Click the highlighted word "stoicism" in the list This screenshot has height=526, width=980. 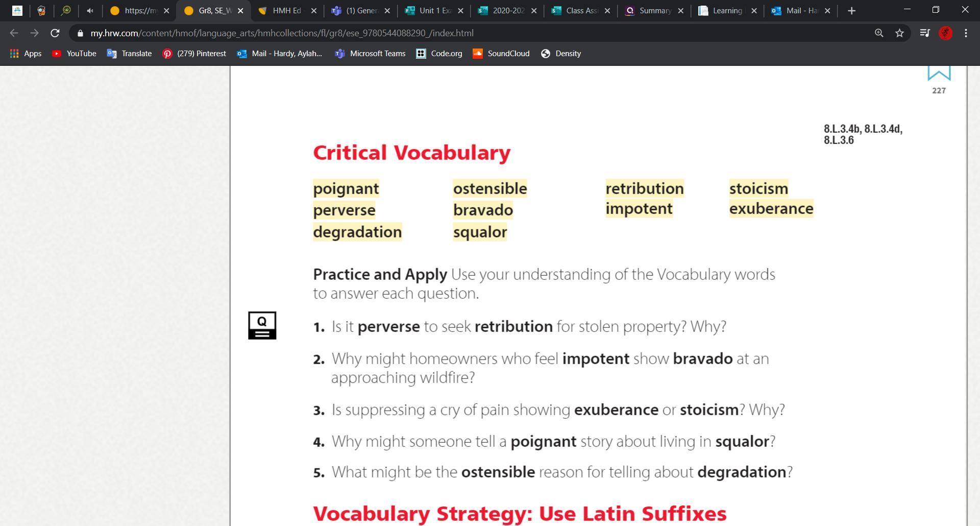click(x=758, y=189)
